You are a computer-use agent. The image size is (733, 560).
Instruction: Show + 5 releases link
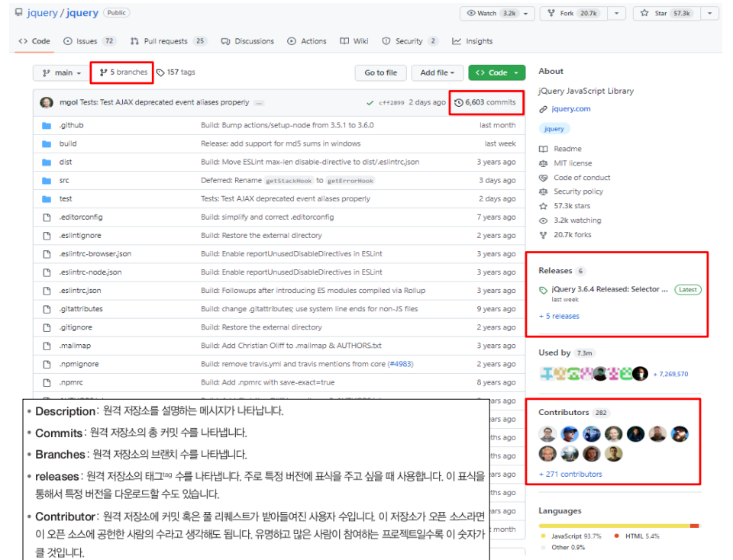click(x=559, y=316)
